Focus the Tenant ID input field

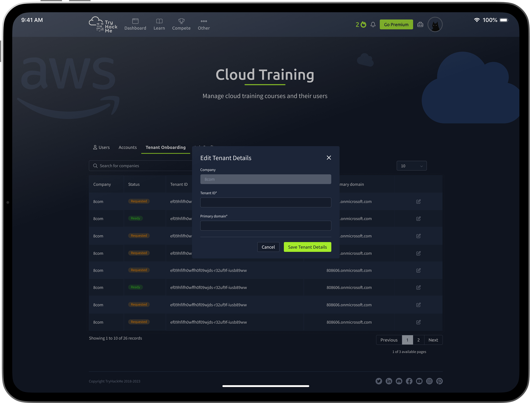pyautogui.click(x=265, y=202)
